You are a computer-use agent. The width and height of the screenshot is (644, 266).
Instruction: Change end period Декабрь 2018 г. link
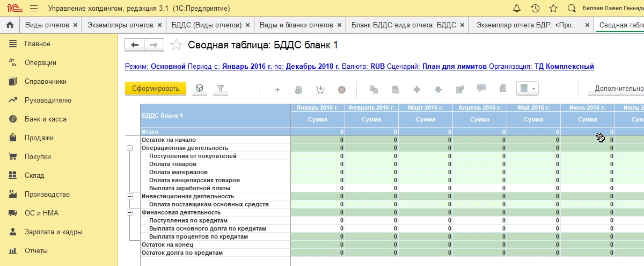pyautogui.click(x=312, y=67)
